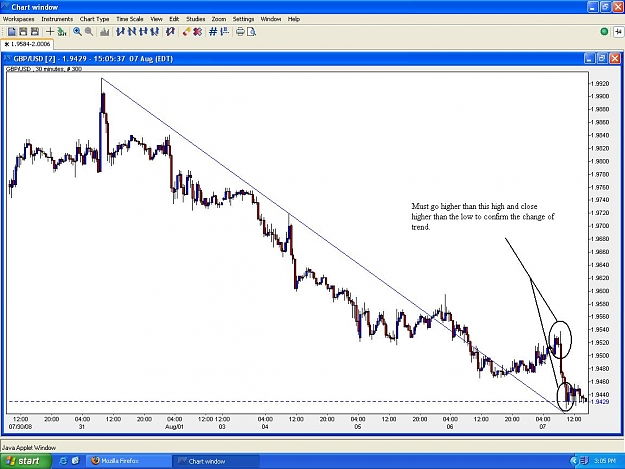Click the Java Applet Window status text

point(29,448)
